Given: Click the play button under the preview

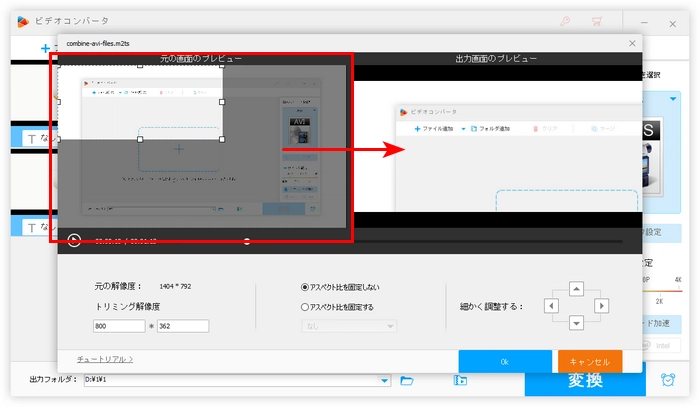Looking at the screenshot, I should pyautogui.click(x=73, y=240).
